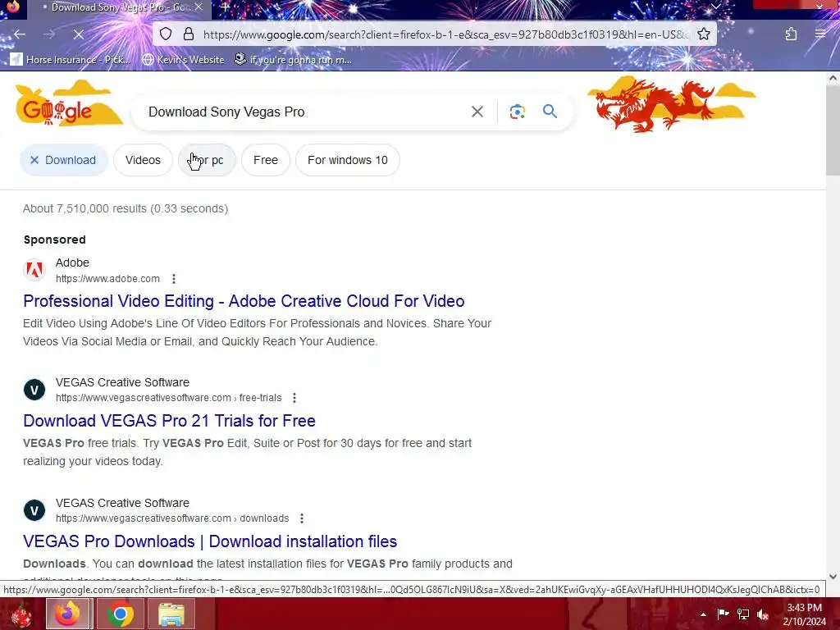Screen dimensions: 840x630
Task: Click the site security padlock icon
Action: coord(189,34)
